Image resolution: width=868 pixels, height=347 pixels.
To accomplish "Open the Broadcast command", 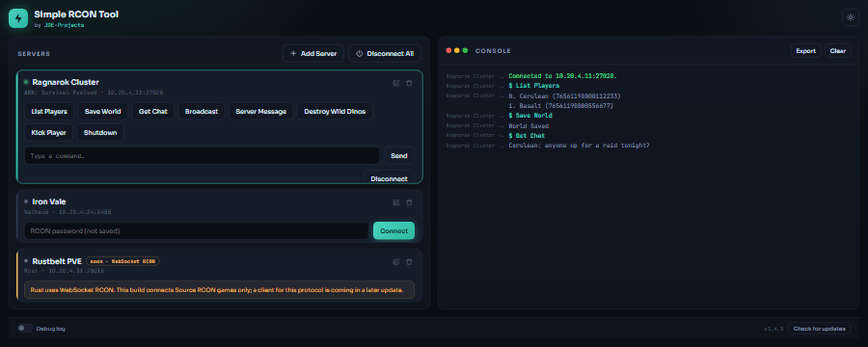I will pyautogui.click(x=202, y=111).
